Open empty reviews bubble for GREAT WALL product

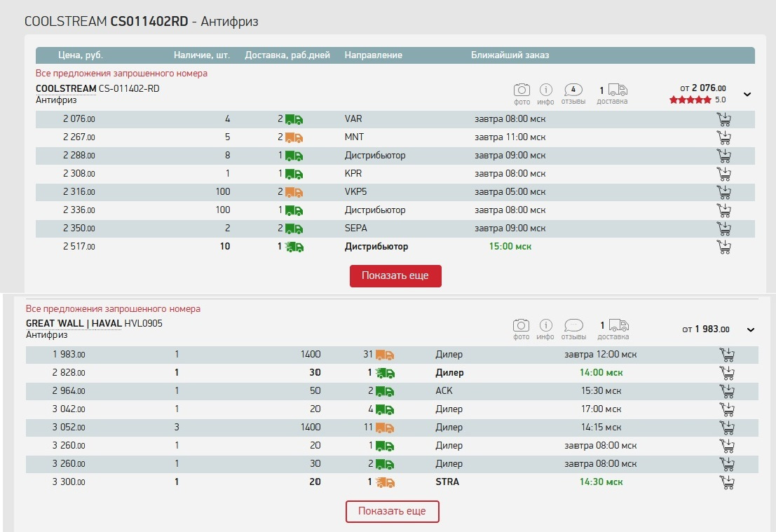[x=573, y=325]
